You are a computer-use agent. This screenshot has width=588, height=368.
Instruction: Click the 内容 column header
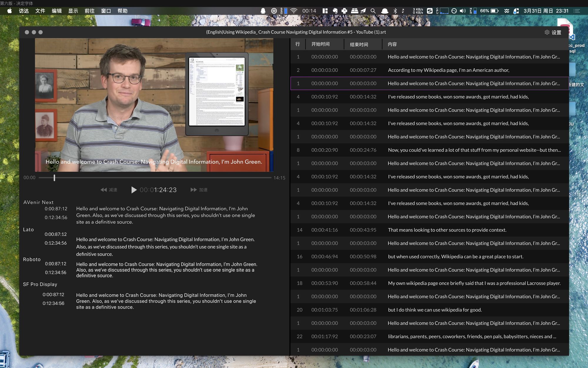point(392,44)
